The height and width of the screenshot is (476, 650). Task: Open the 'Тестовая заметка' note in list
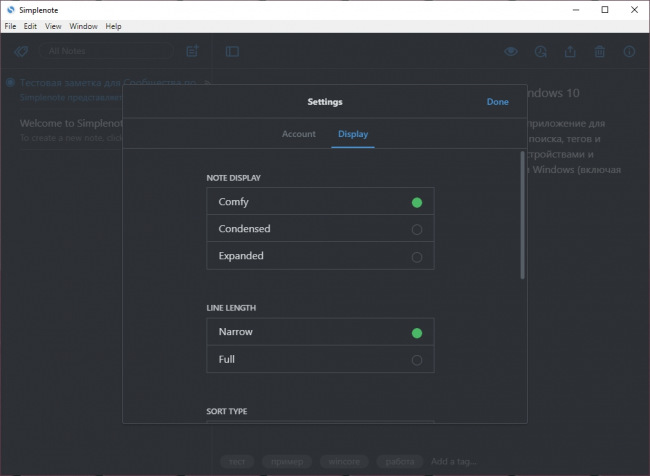pos(70,90)
